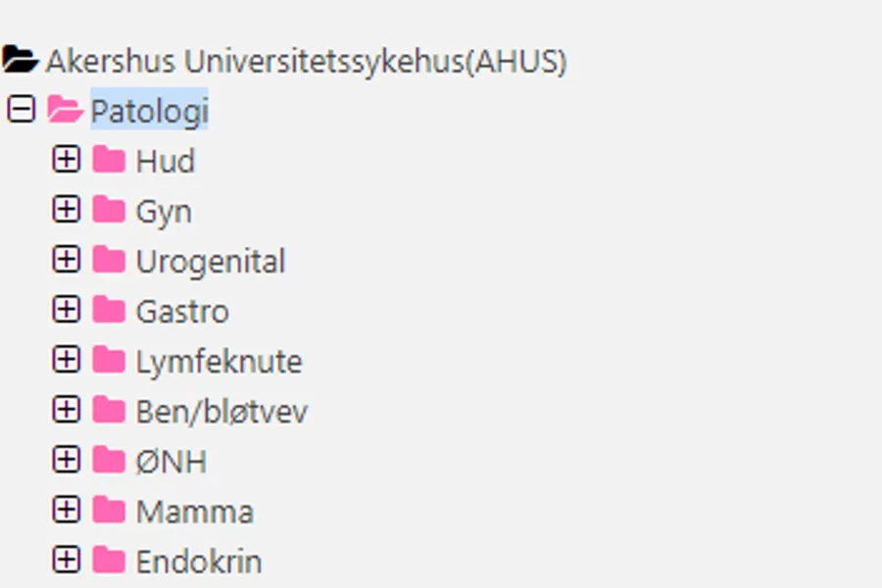Expand the Hud folder node

[x=66, y=160]
